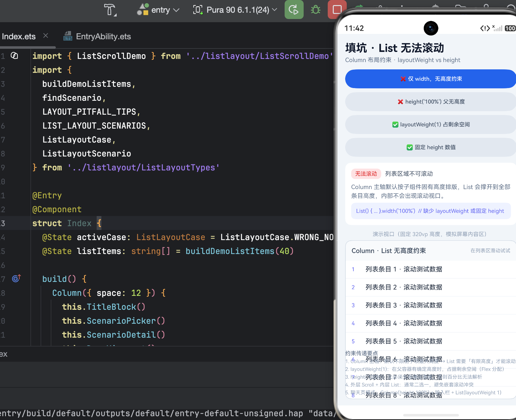The height and width of the screenshot is (420, 516).
Task: Tap the '固定 height 数值' scenario button
Action: 430,147
